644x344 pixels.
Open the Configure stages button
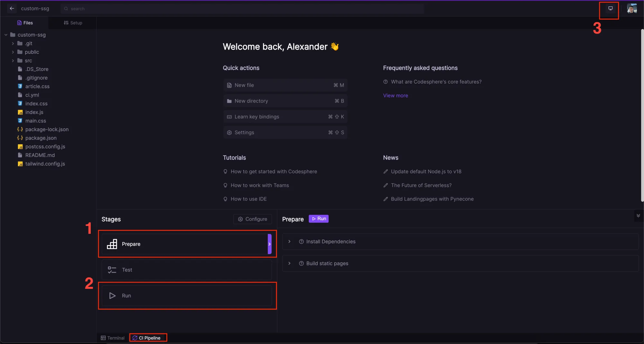tap(252, 219)
